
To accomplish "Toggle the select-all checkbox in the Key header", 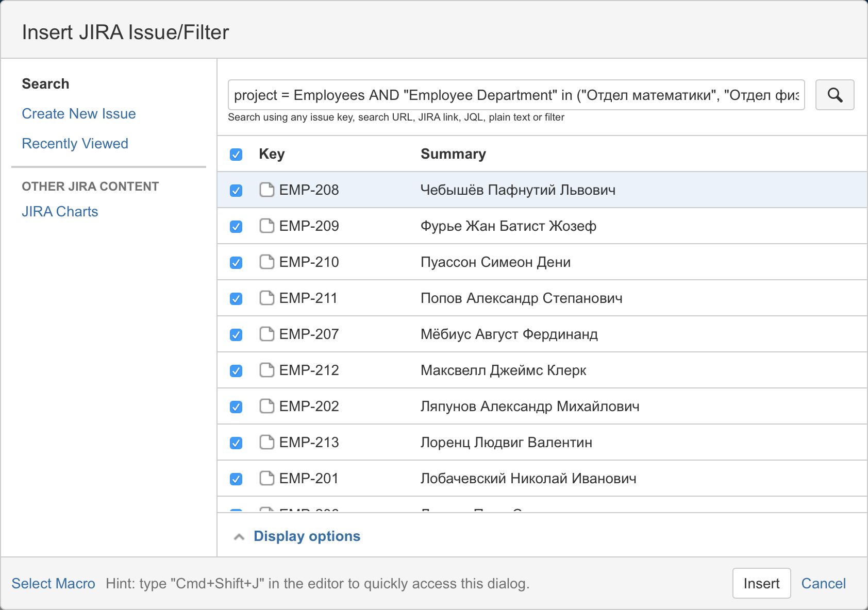I will [236, 155].
